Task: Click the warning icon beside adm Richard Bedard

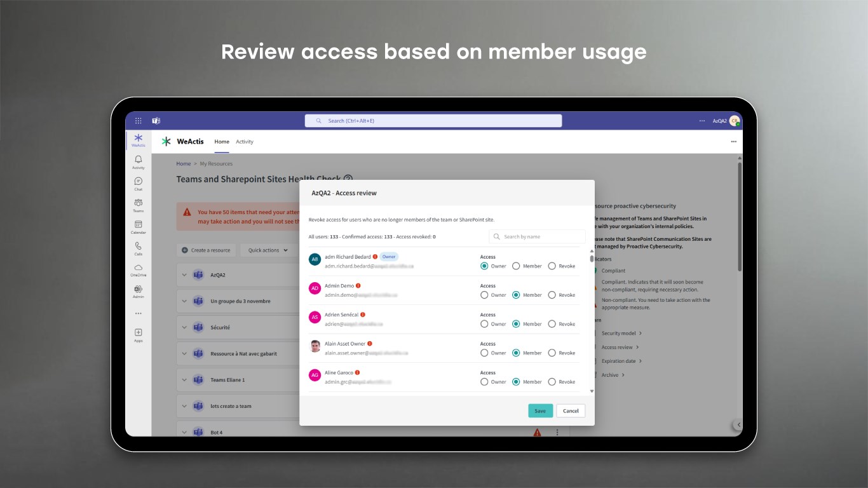Action: [x=375, y=257]
